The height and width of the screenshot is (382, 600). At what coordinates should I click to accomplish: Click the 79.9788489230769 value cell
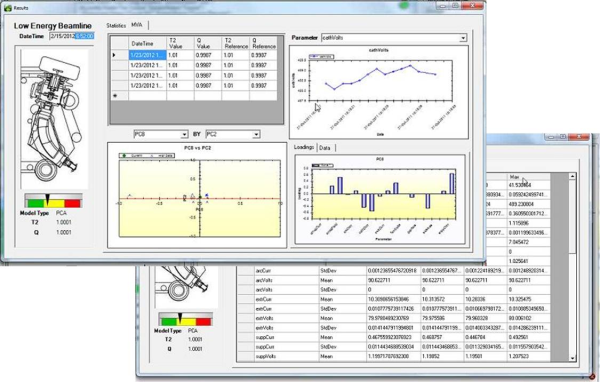click(x=393, y=318)
